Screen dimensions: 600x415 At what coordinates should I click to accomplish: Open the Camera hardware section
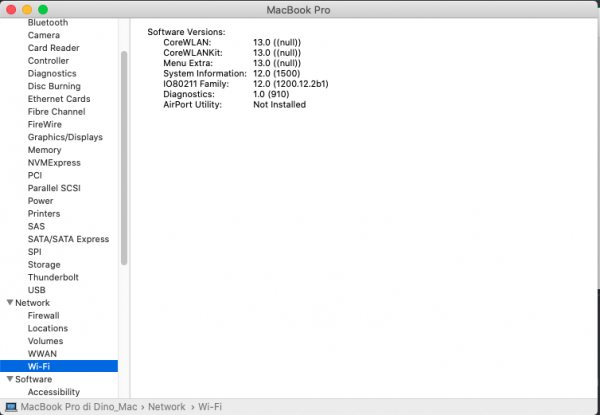point(44,35)
